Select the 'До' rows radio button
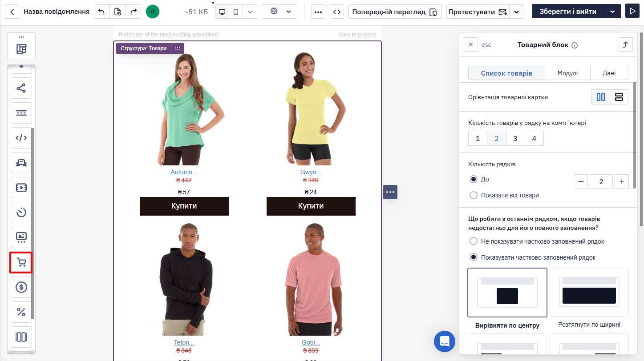 click(x=474, y=179)
